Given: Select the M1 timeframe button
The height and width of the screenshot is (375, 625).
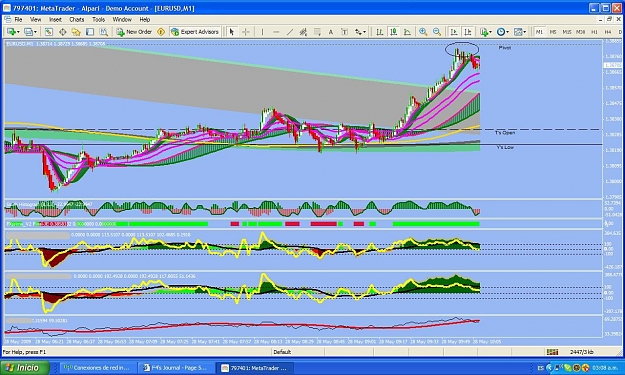Looking at the screenshot, I should click(x=539, y=32).
